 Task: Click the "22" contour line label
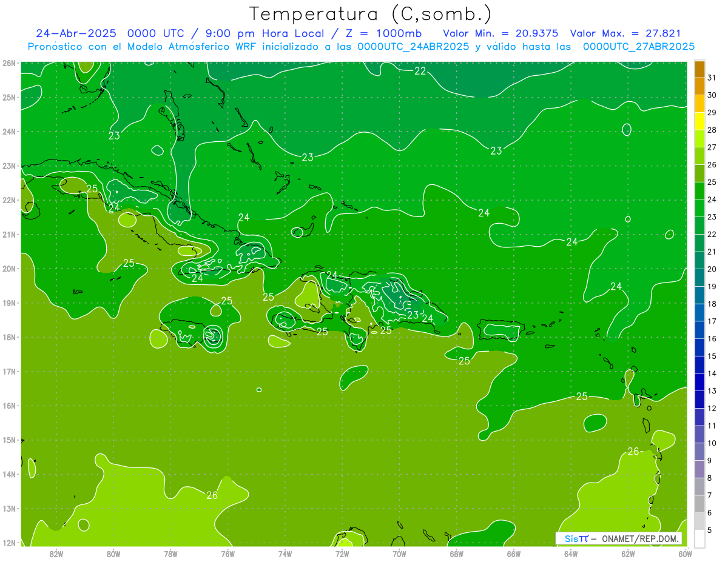(x=420, y=71)
